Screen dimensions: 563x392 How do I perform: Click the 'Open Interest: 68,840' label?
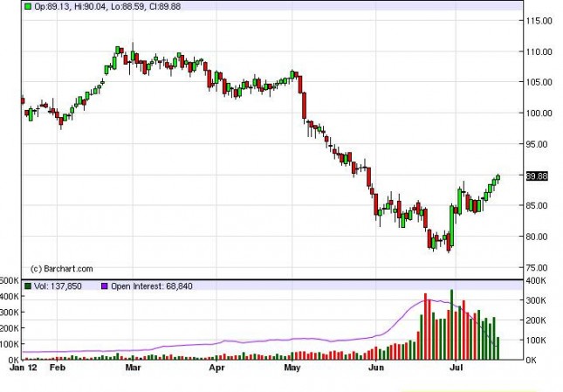pos(152,286)
